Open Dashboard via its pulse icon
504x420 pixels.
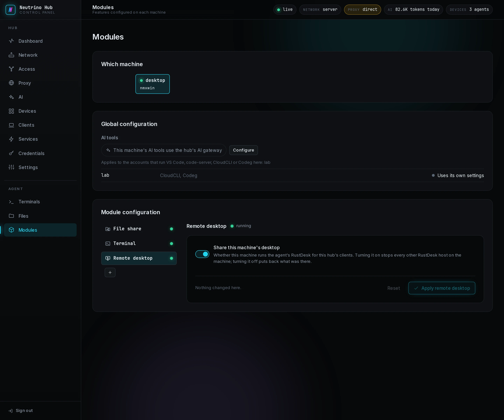(11, 41)
